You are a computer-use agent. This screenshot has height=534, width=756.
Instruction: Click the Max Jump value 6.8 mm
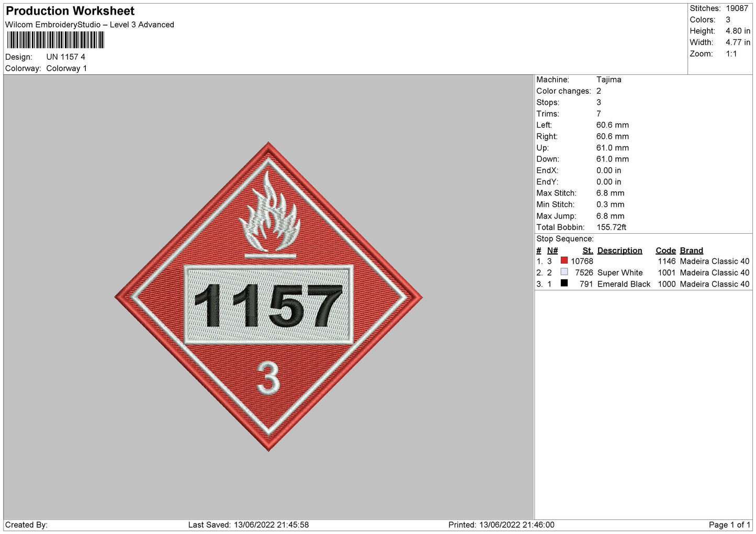point(611,216)
